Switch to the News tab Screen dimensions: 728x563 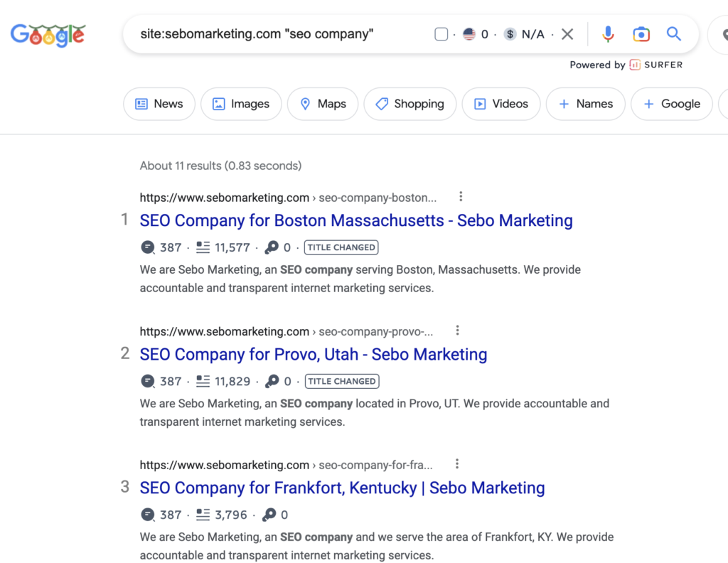tap(159, 104)
